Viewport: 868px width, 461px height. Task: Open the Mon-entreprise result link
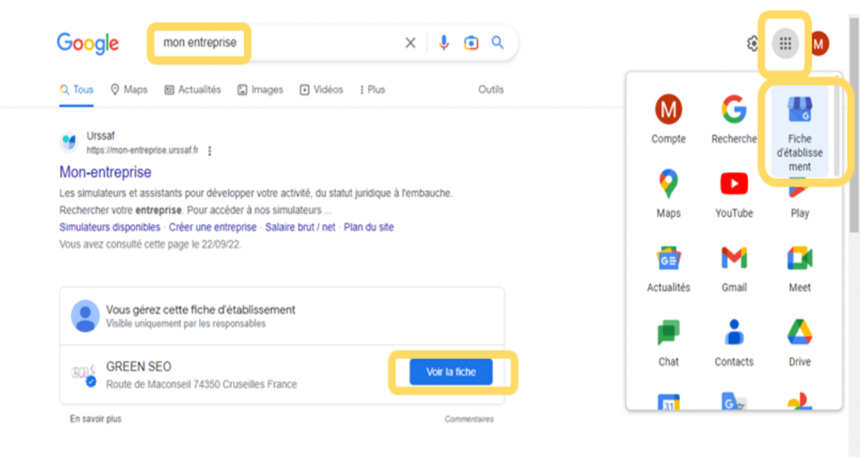(x=105, y=172)
